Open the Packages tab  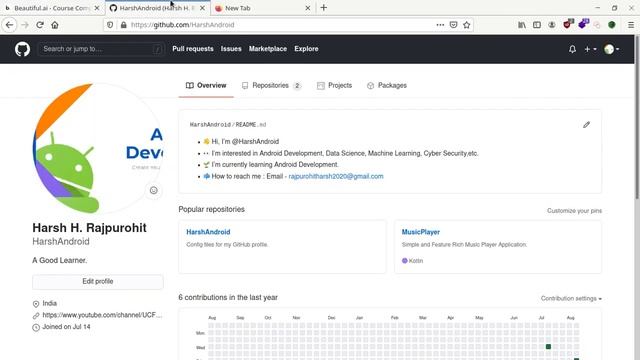(387, 86)
